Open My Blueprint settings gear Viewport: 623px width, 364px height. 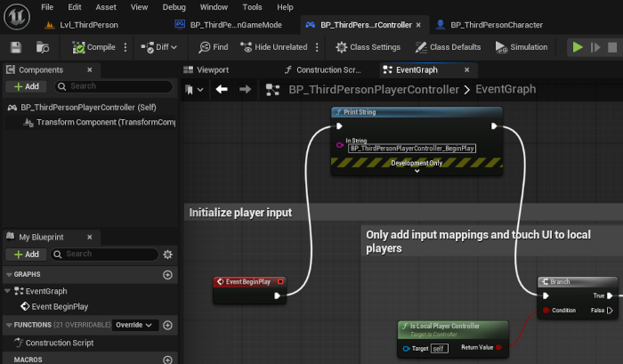click(x=167, y=255)
